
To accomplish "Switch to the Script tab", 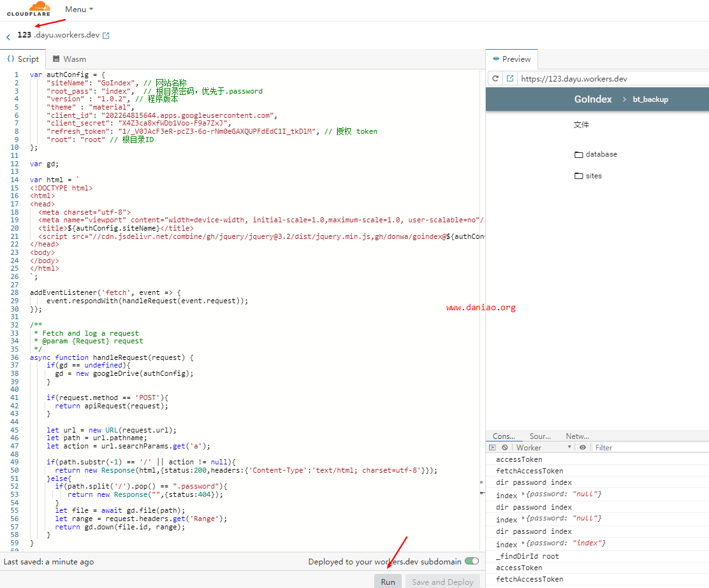I will point(23,59).
